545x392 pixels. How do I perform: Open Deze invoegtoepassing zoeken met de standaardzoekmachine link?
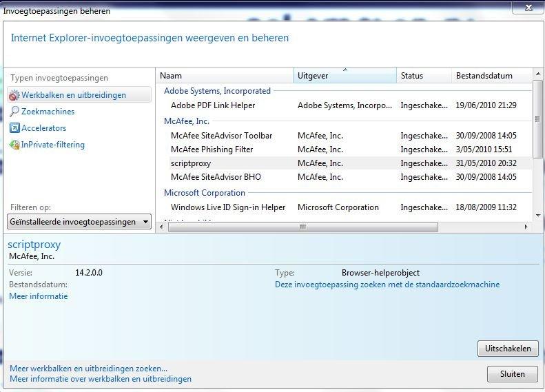[x=387, y=285]
